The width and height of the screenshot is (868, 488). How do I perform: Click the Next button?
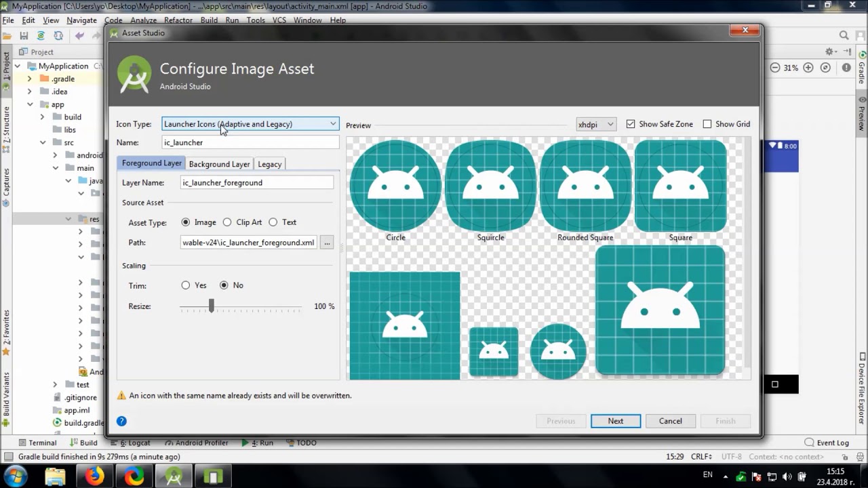[615, 421]
